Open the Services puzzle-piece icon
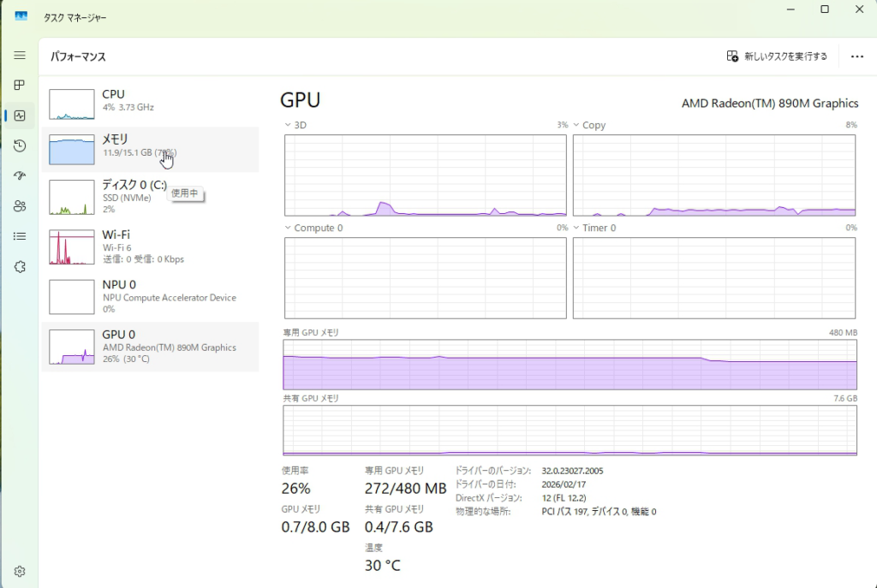 point(20,266)
